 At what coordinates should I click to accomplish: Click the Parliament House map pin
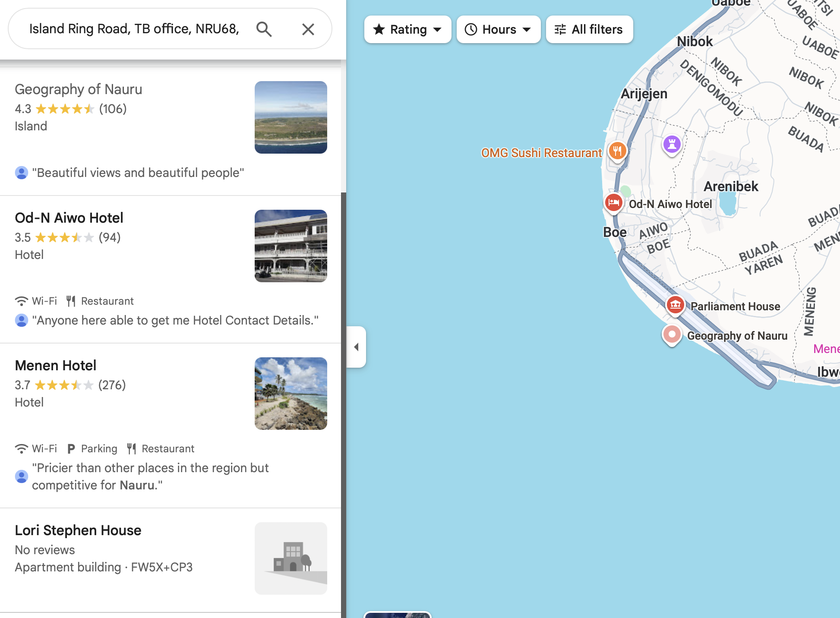[675, 305]
